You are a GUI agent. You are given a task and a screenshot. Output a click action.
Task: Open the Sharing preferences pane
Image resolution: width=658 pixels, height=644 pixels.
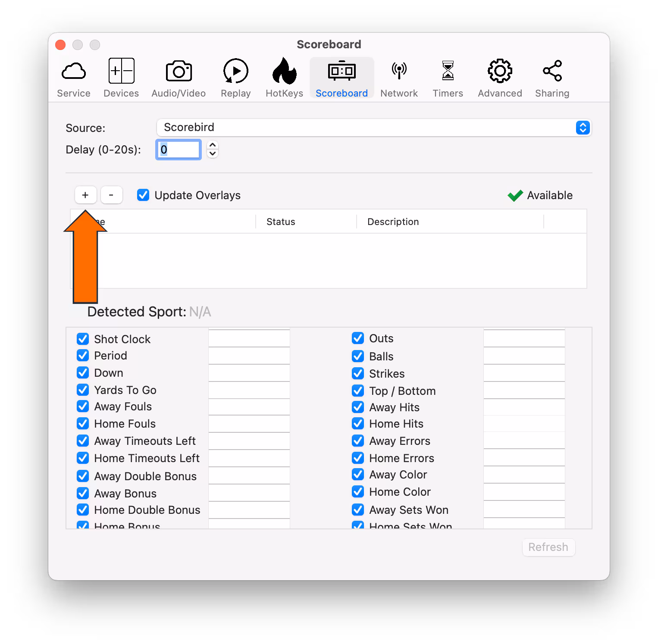(552, 79)
